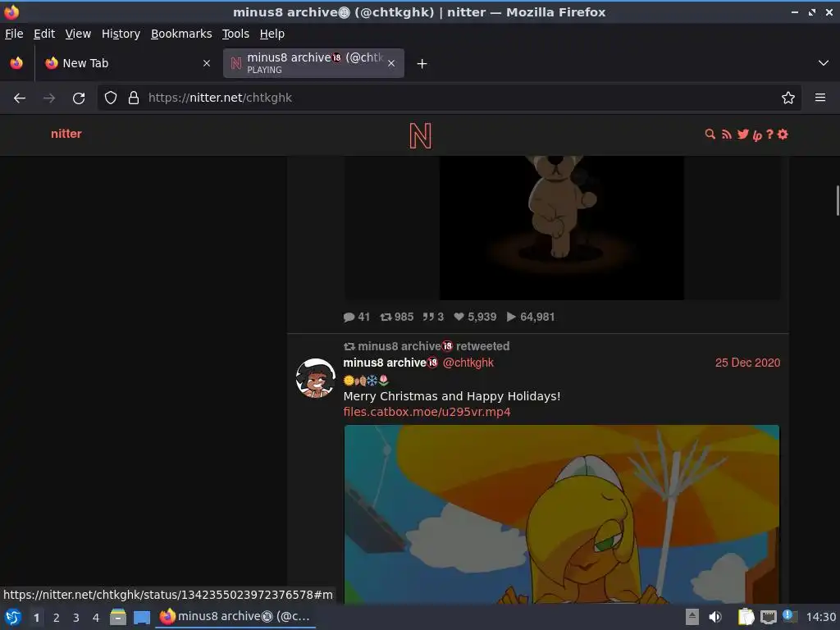
Task: Click the Merry Christmas tweet text
Action: pos(452,396)
